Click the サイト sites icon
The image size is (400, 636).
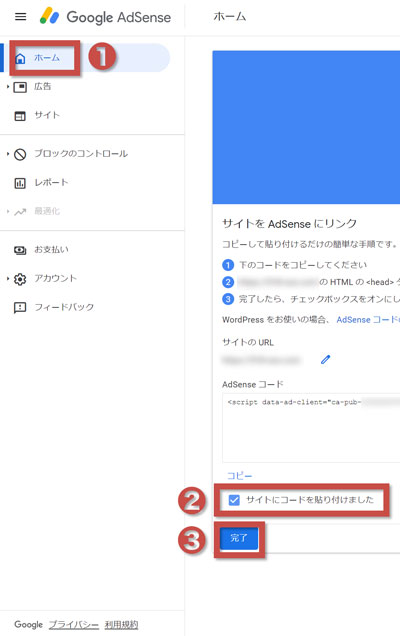pyautogui.click(x=20, y=116)
